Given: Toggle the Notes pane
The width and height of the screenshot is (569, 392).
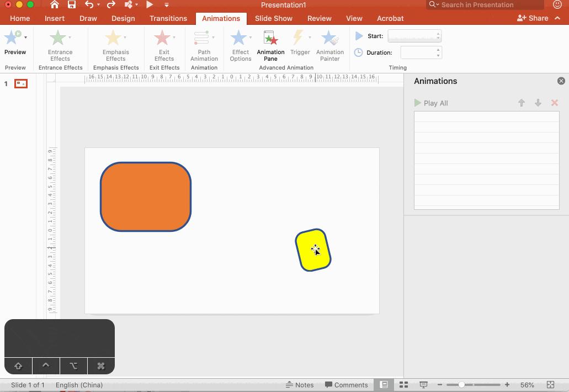Looking at the screenshot, I should pyautogui.click(x=300, y=385).
